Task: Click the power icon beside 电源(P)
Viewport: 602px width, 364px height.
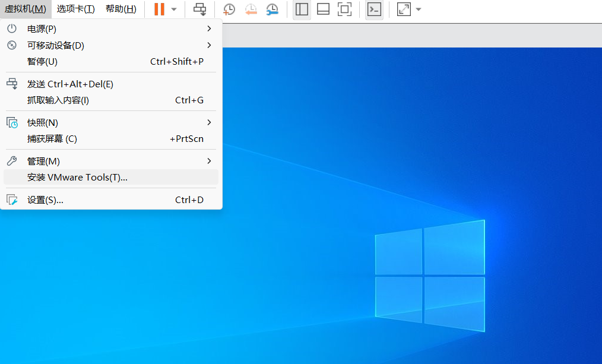Action: pyautogui.click(x=12, y=29)
